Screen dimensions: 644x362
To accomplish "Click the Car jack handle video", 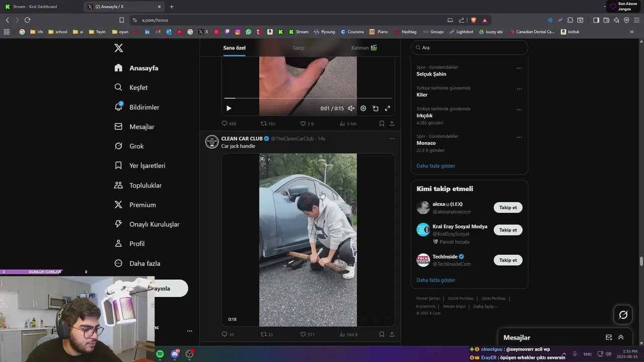I will click(x=308, y=240).
